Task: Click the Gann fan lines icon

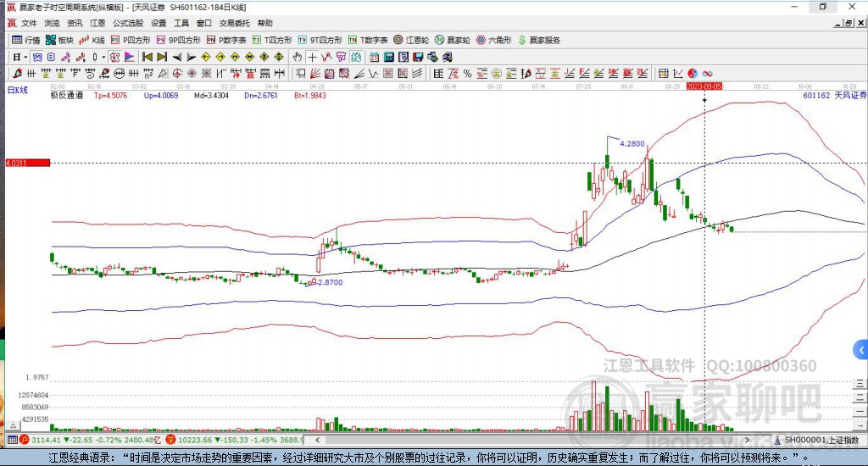Action: pos(315,73)
